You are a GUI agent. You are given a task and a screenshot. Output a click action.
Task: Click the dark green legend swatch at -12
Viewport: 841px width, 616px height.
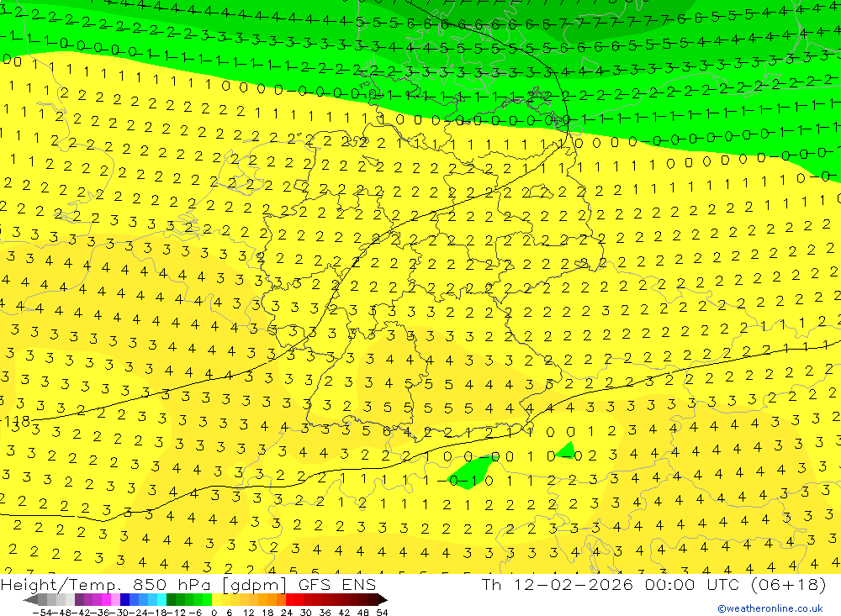point(171,600)
